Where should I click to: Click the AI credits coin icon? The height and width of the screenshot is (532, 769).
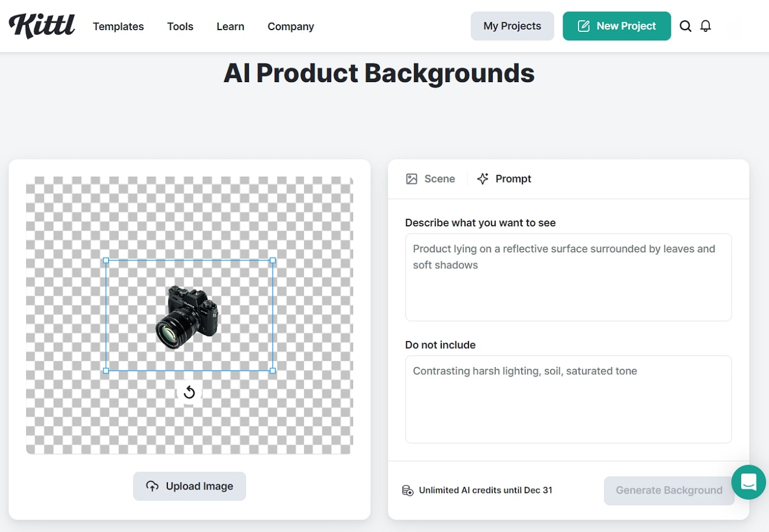[407, 490]
